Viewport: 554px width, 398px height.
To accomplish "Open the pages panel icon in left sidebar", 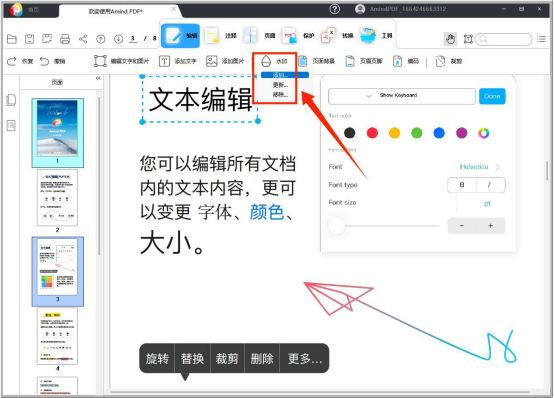I will point(11,100).
